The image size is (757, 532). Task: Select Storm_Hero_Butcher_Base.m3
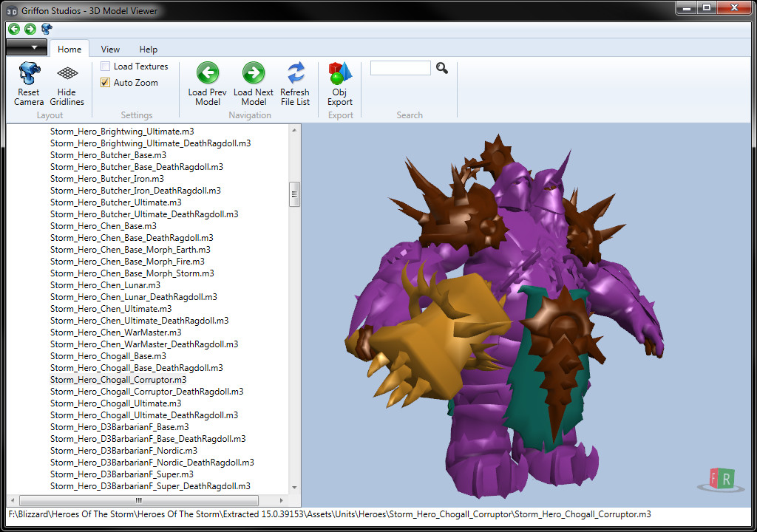pos(108,155)
